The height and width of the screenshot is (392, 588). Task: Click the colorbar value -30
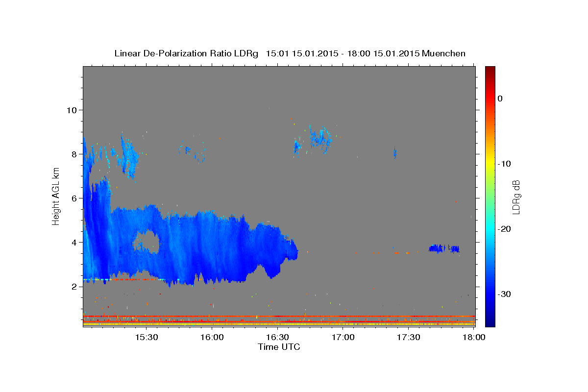504,294
